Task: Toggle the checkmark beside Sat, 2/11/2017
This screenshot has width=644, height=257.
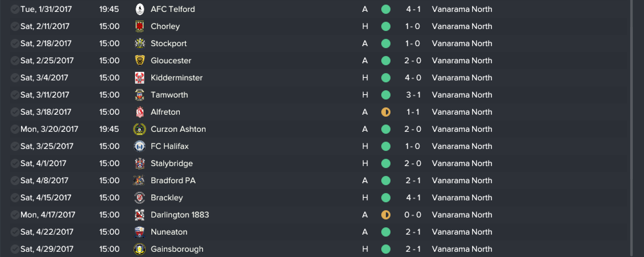Action: (14, 26)
